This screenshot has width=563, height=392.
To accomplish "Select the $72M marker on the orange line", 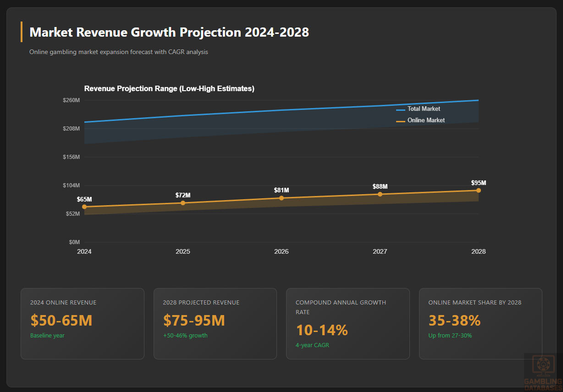I will 183,202.
